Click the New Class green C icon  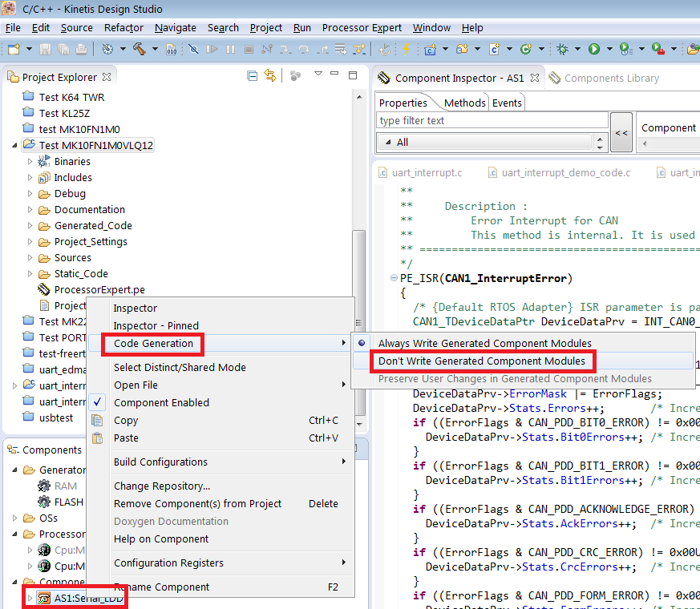click(x=526, y=49)
